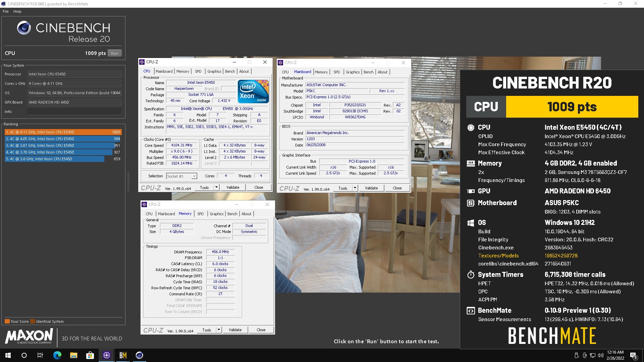Click the CPU chip icon in BenchMate panel
The width and height of the screenshot is (644, 362).
(x=471, y=127)
